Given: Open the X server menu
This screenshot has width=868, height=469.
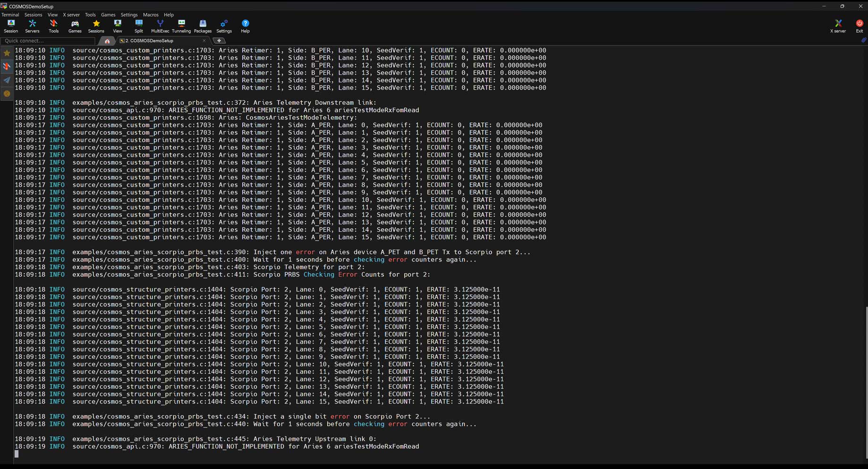Looking at the screenshot, I should tap(71, 15).
